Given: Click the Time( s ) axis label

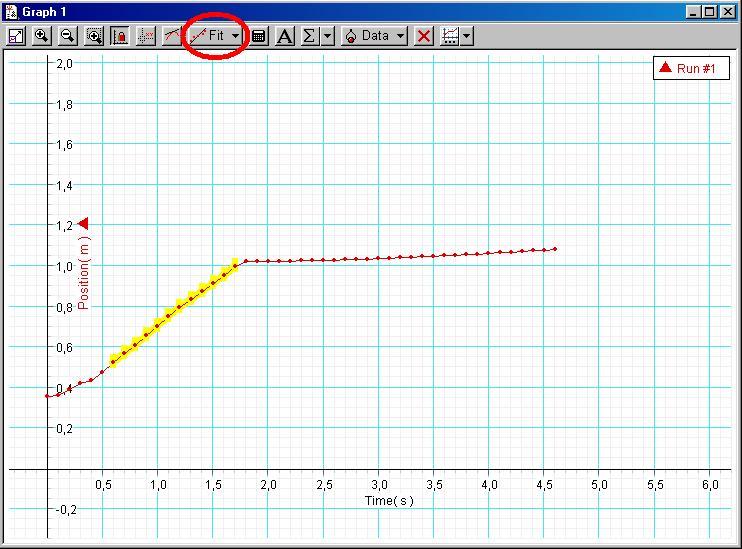Looking at the screenshot, I should pos(389,501).
